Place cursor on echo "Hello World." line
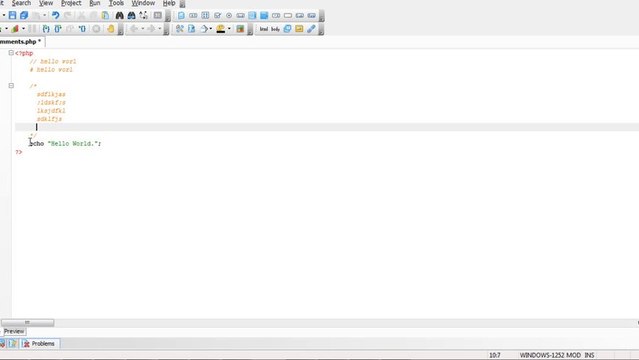The height and width of the screenshot is (360, 639). tap(65, 144)
